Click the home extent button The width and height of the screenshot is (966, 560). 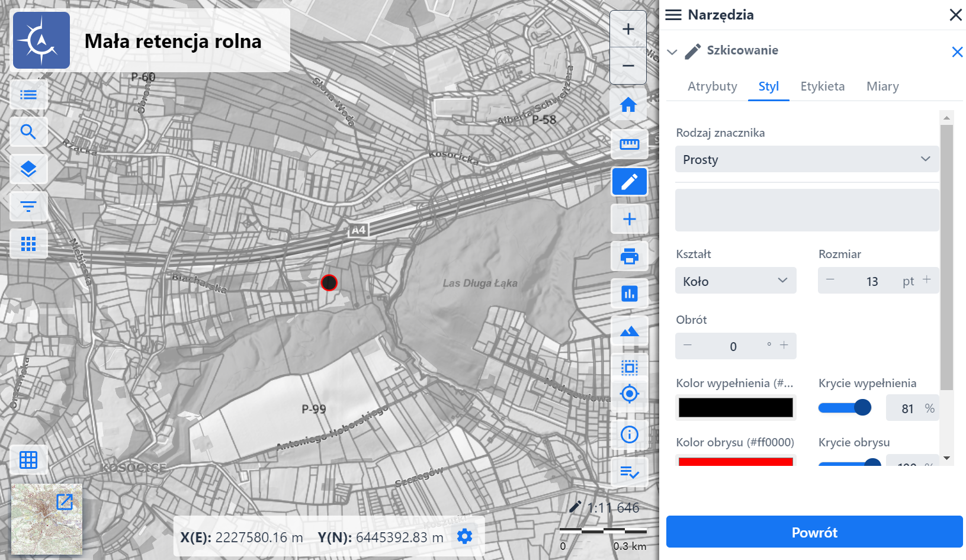coord(628,105)
